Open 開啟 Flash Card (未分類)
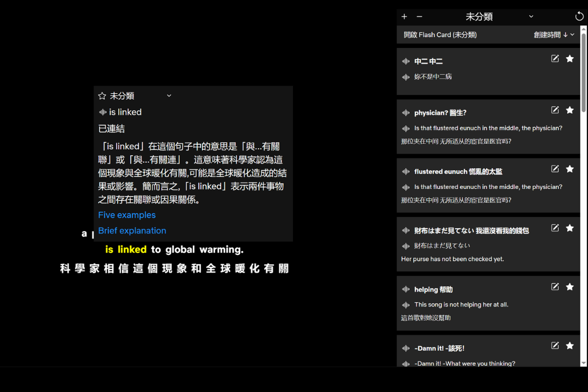 point(440,35)
